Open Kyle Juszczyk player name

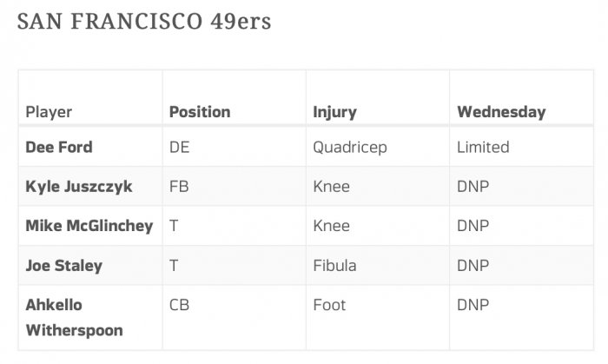tap(79, 187)
